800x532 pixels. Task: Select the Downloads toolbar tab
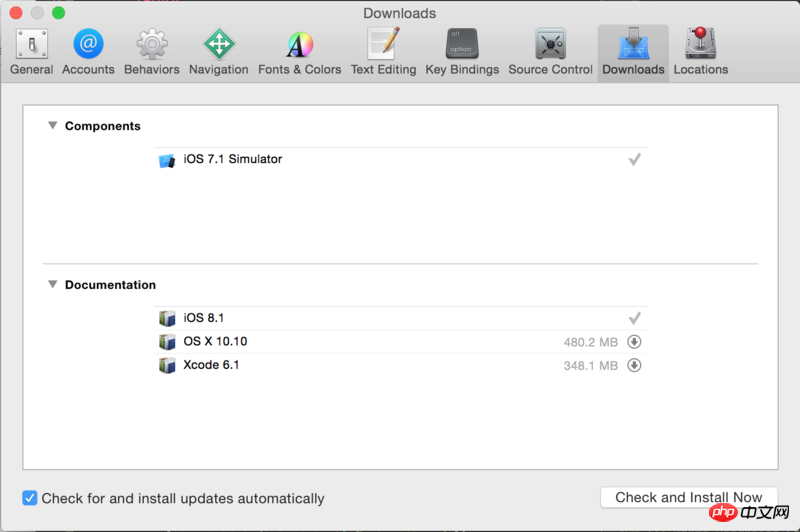click(633, 52)
